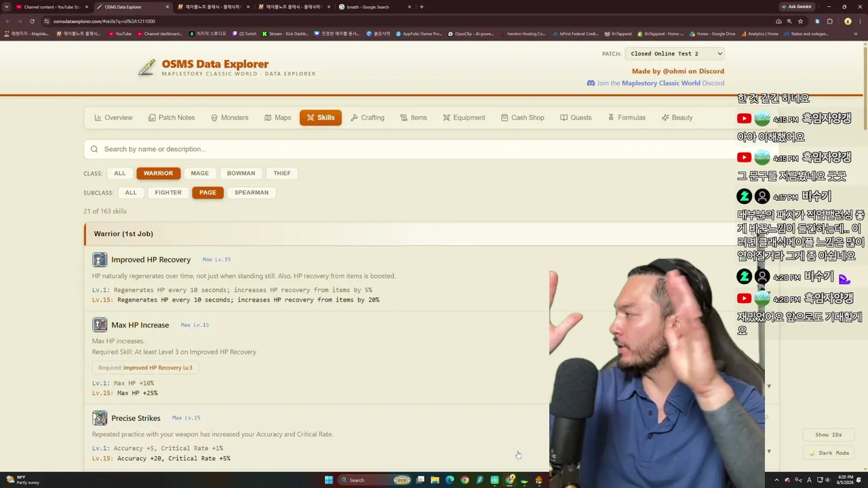Image resolution: width=868 pixels, height=488 pixels.
Task: Switch to the Quests tab
Action: (576, 118)
